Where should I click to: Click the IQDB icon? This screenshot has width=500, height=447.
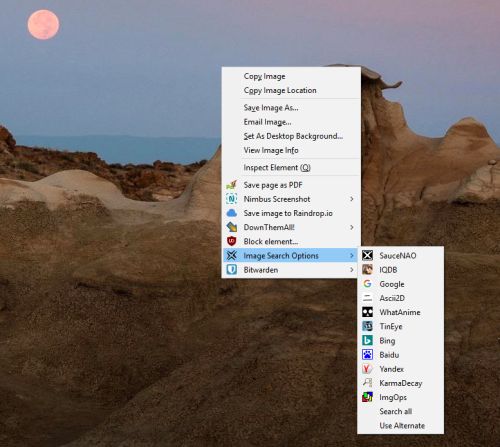[x=367, y=269]
